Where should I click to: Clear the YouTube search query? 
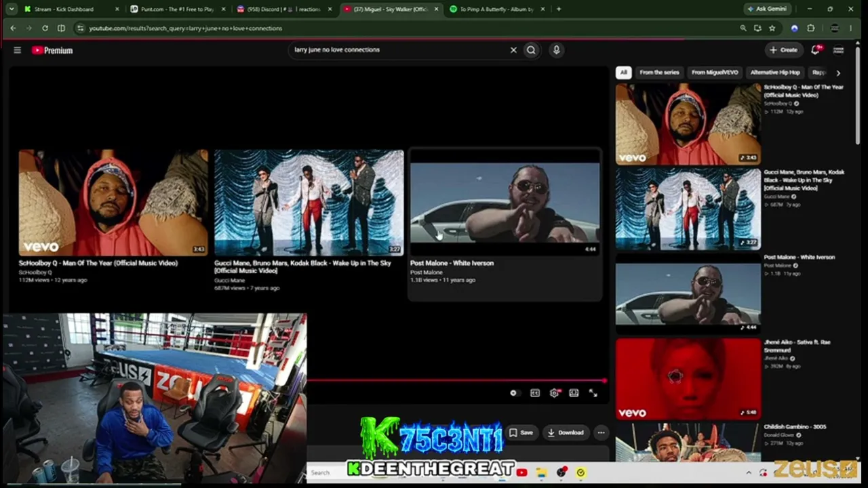(x=513, y=50)
